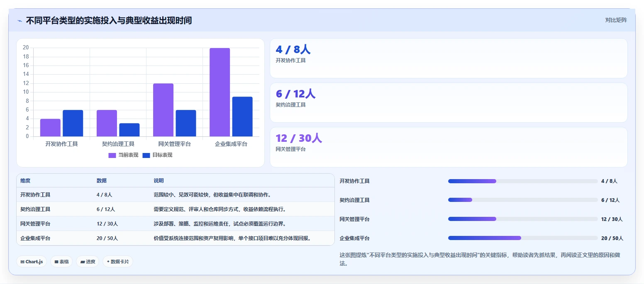Click the blue 企业集成平台 bar in the chart
Screen dimensions: 644x284
(x=242, y=117)
